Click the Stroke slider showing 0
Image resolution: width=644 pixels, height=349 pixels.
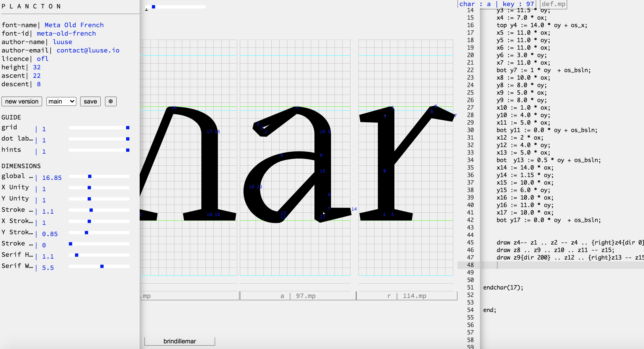pos(71,244)
